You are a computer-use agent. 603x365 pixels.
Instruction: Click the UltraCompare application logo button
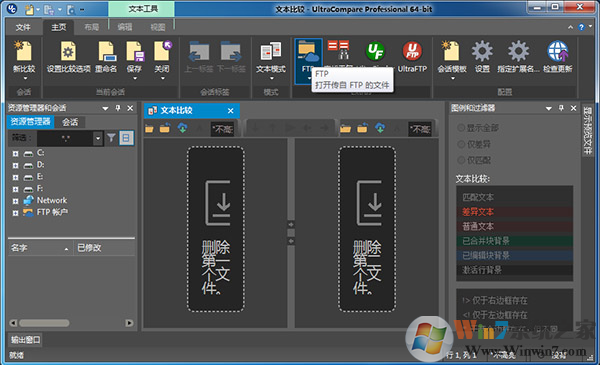12,8
